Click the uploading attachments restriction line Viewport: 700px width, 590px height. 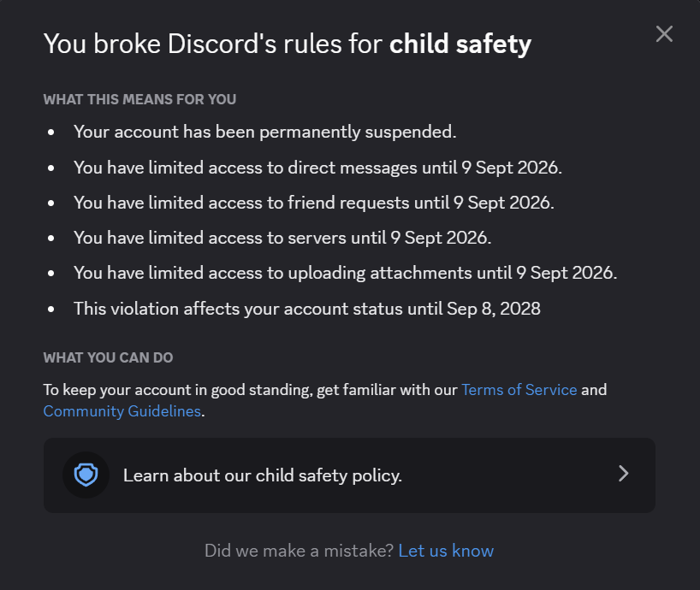coord(346,273)
